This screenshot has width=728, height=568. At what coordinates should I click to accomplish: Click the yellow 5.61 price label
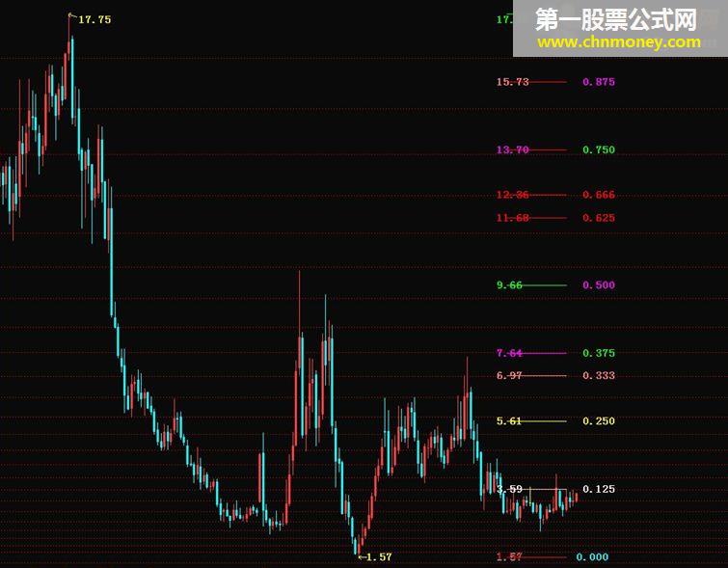[509, 421]
